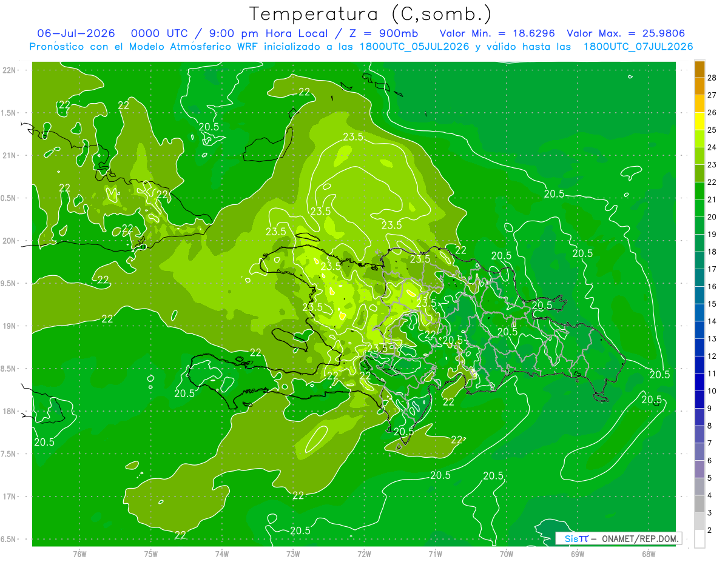The height and width of the screenshot is (562, 728).
Task: Pick the blue swatch between 12 and 13
Action: click(x=699, y=347)
